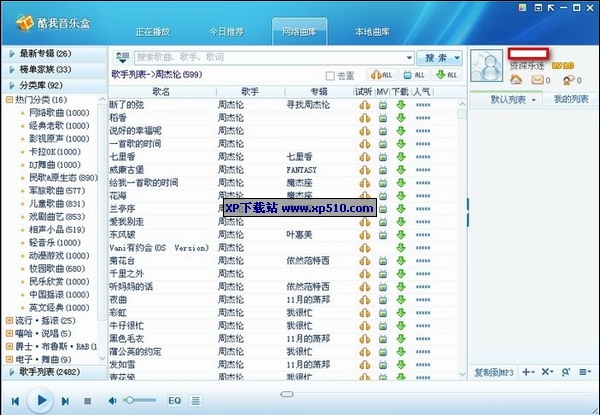Download the song 东风破
Viewport: 600px width, 415px height.
401,235
